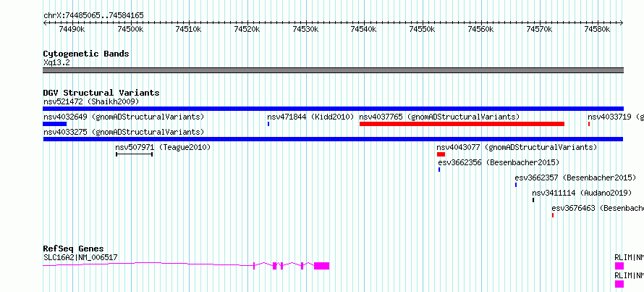This screenshot has width=644, height=292.
Task: Click the 74560k ruler tick label
Action: pos(481,29)
